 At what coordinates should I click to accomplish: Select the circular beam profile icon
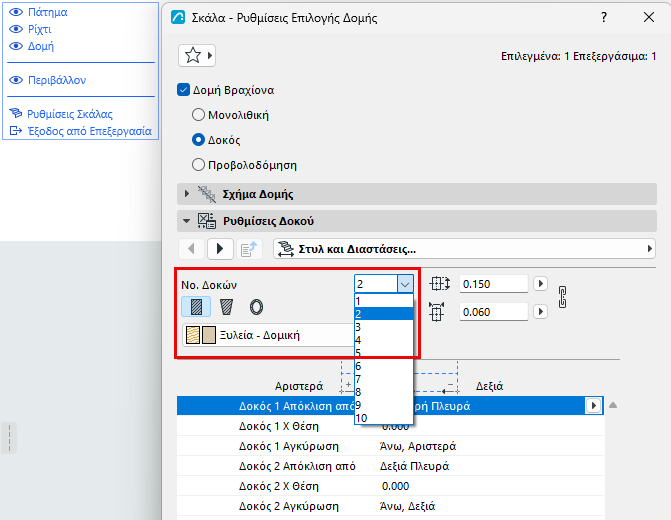point(256,307)
